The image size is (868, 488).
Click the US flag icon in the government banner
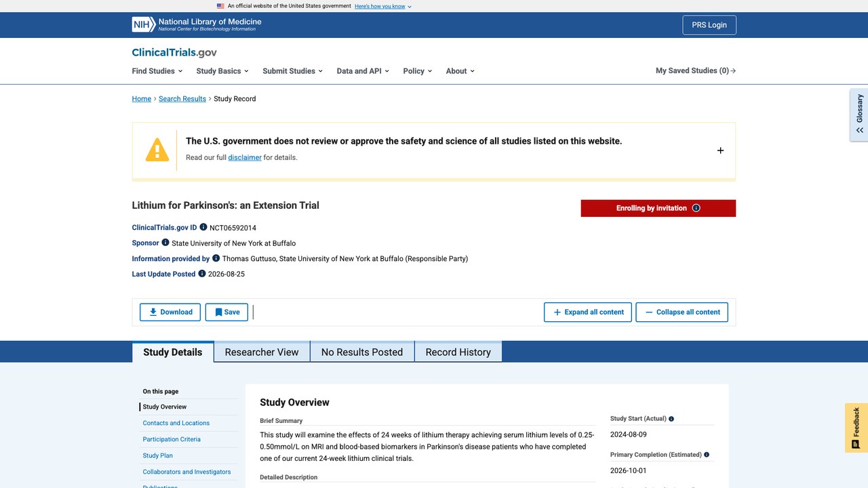pyautogui.click(x=220, y=6)
